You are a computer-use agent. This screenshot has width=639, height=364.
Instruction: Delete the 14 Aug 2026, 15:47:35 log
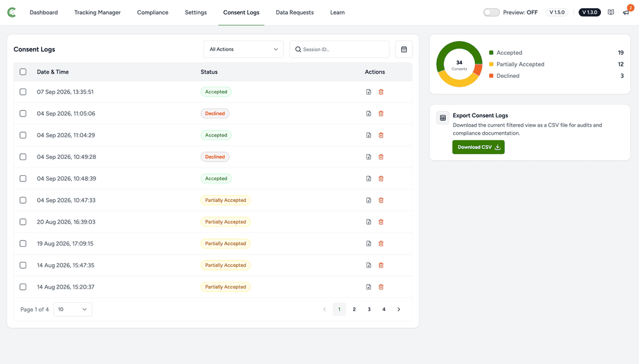[381, 265]
